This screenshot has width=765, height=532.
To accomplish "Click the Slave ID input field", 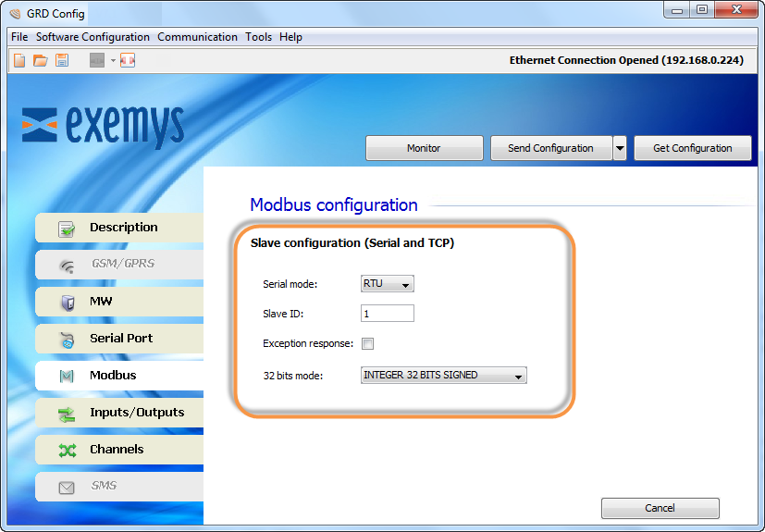I will tap(387, 314).
